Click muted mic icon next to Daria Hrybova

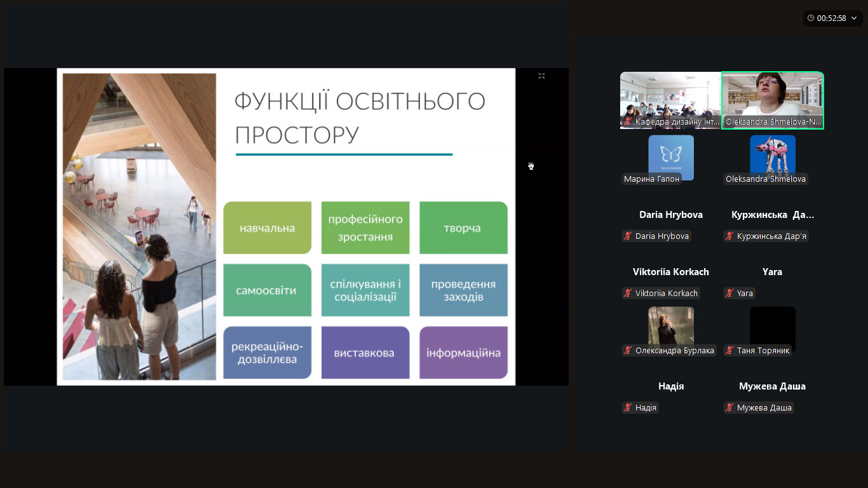pyautogui.click(x=628, y=236)
